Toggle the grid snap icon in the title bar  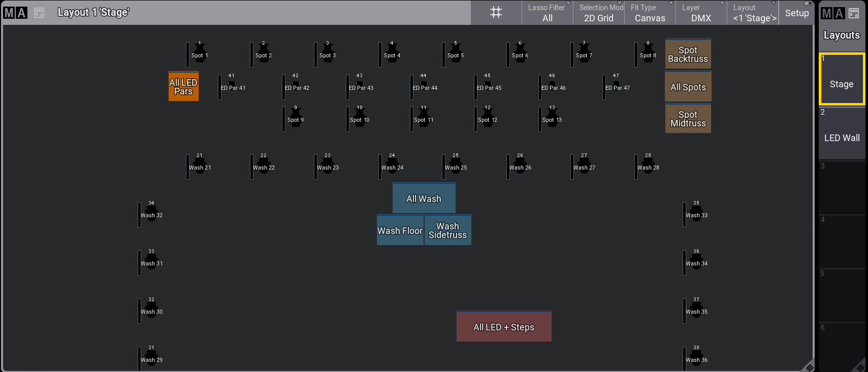(x=496, y=13)
